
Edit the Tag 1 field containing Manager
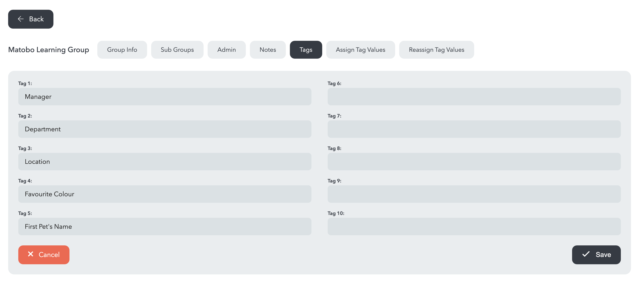coord(165,97)
